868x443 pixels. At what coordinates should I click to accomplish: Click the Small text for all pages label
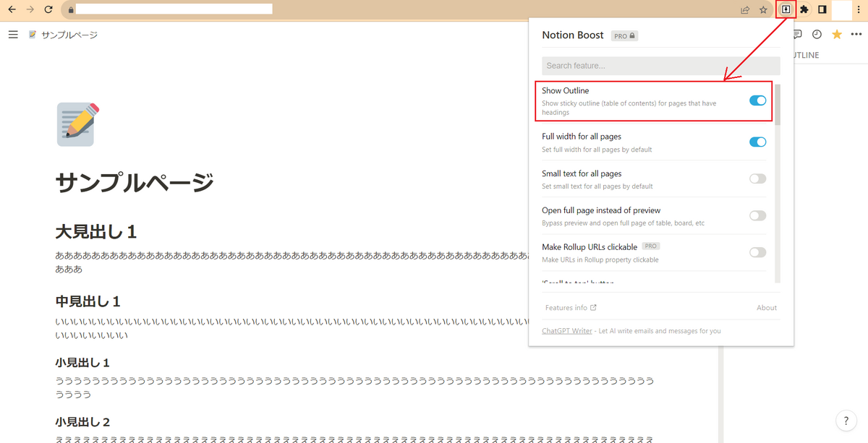(582, 173)
